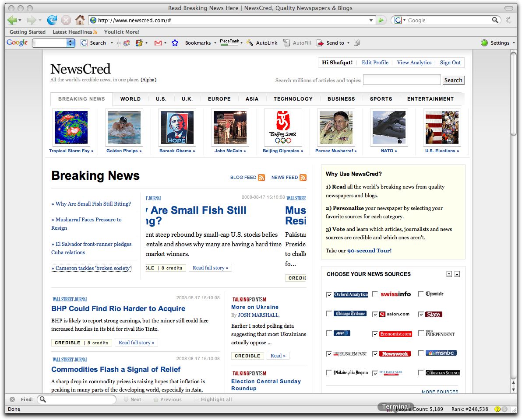Switch to the BUSINESS tab
The height and width of the screenshot is (420, 522).
[x=341, y=99]
